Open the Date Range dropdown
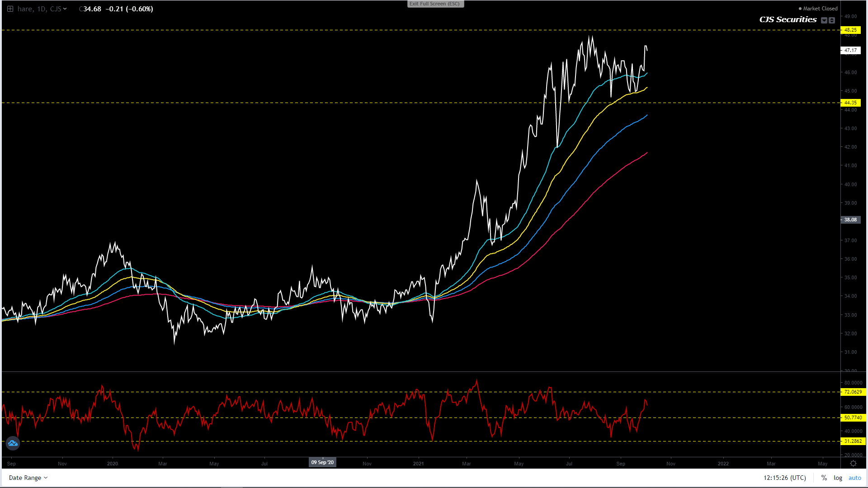 [28, 478]
